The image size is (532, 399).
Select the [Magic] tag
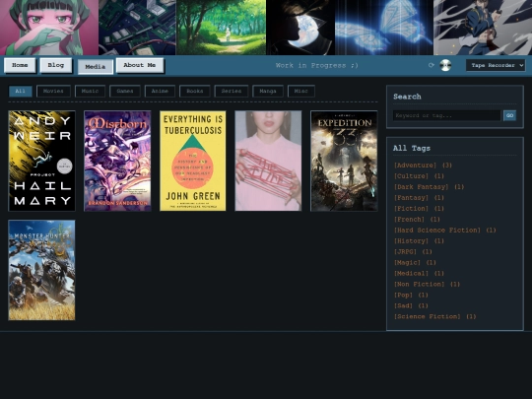click(x=407, y=263)
